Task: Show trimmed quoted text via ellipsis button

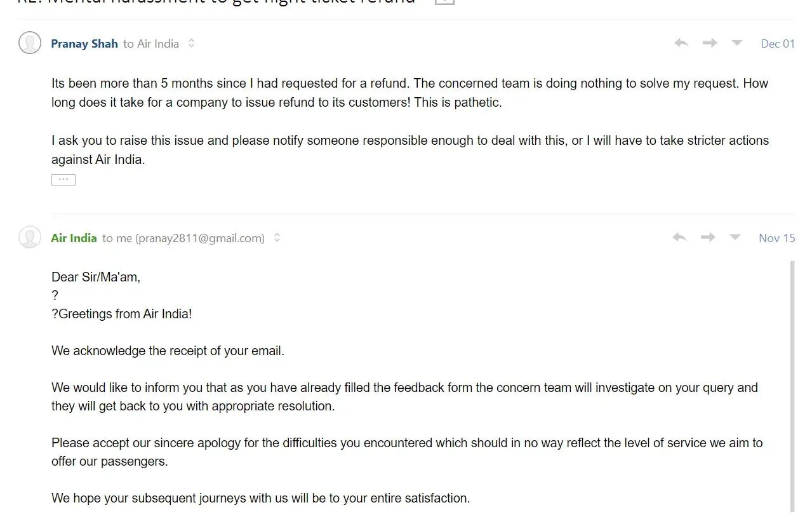Action: point(63,180)
